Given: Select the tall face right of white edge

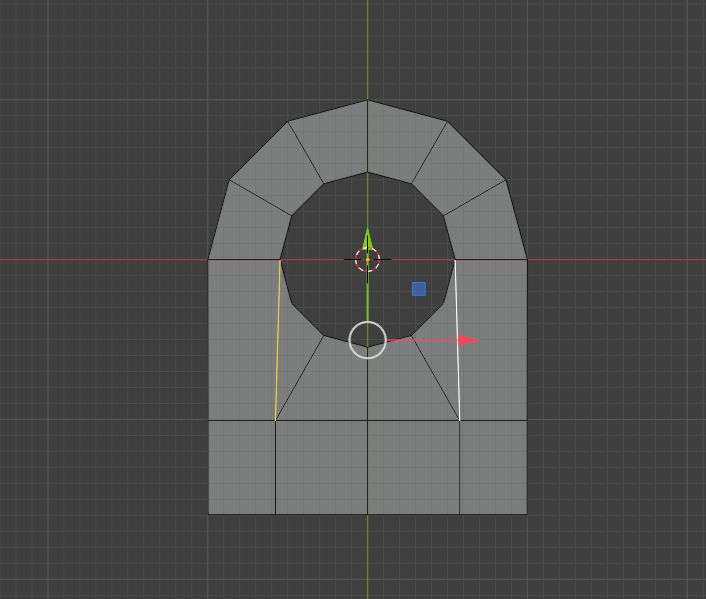Looking at the screenshot, I should coord(492,340).
